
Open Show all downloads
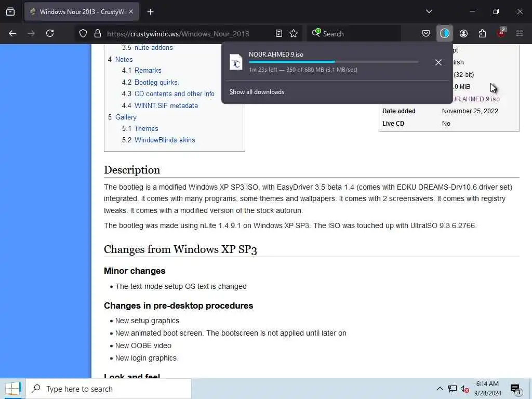[x=257, y=92]
